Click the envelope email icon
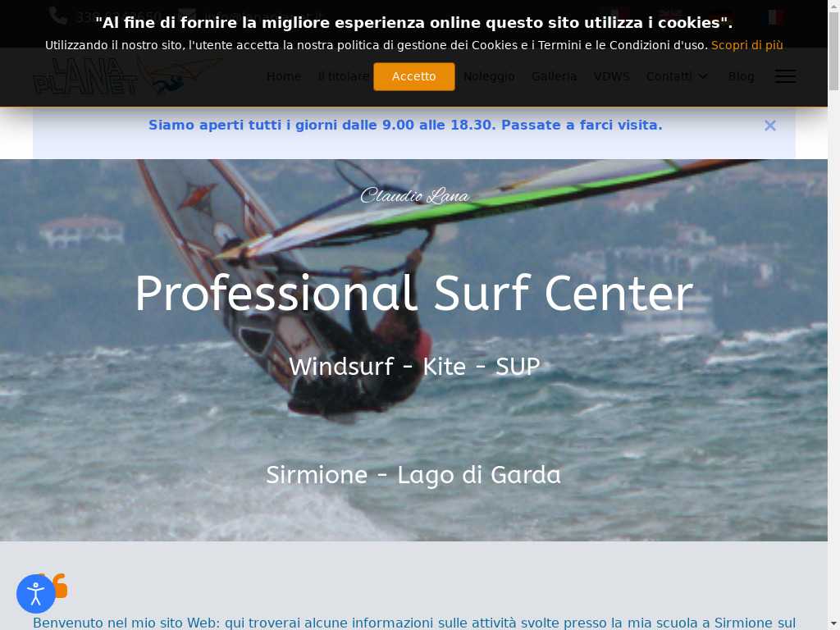 [x=187, y=16]
